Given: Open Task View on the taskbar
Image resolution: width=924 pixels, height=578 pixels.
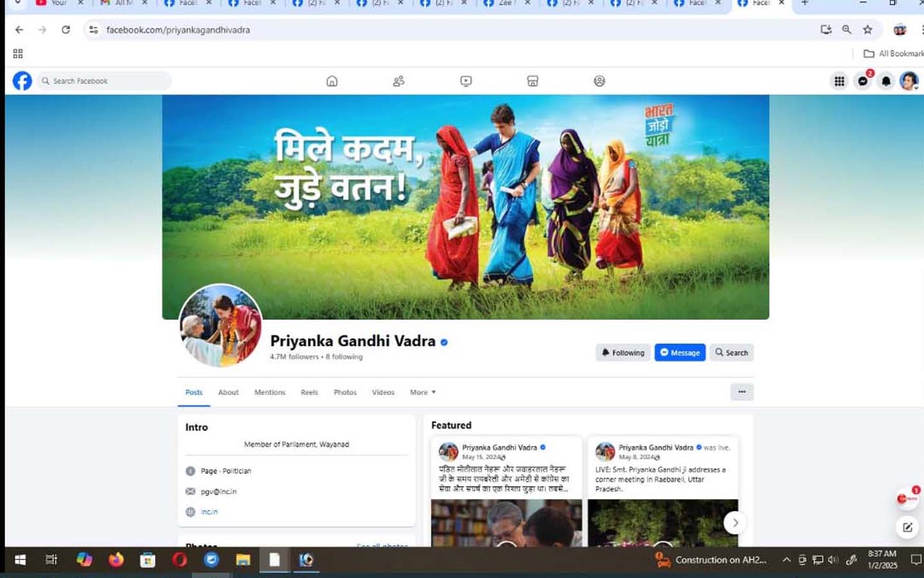Looking at the screenshot, I should point(51,560).
